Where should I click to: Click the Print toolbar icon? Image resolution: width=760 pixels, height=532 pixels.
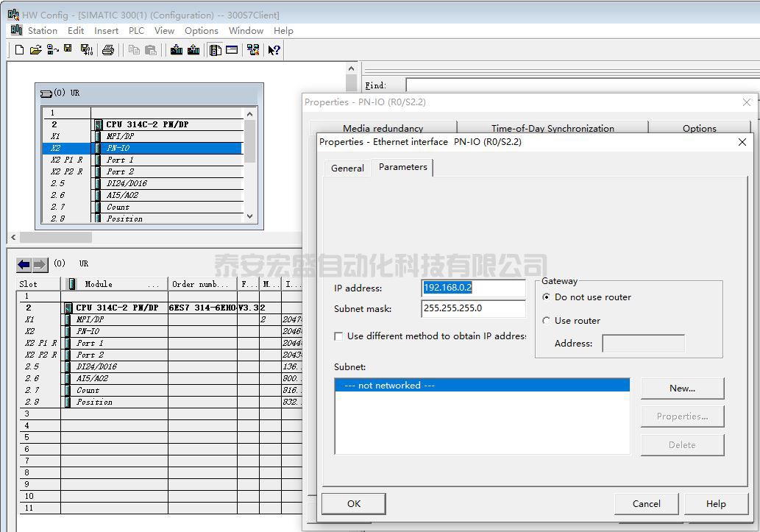click(x=108, y=50)
